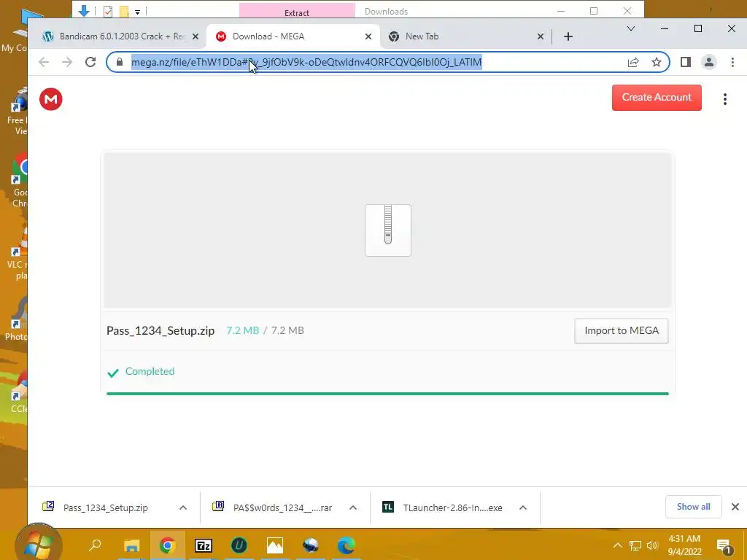This screenshot has width=747, height=560.
Task: Open a new Chrome tab
Action: point(568,36)
